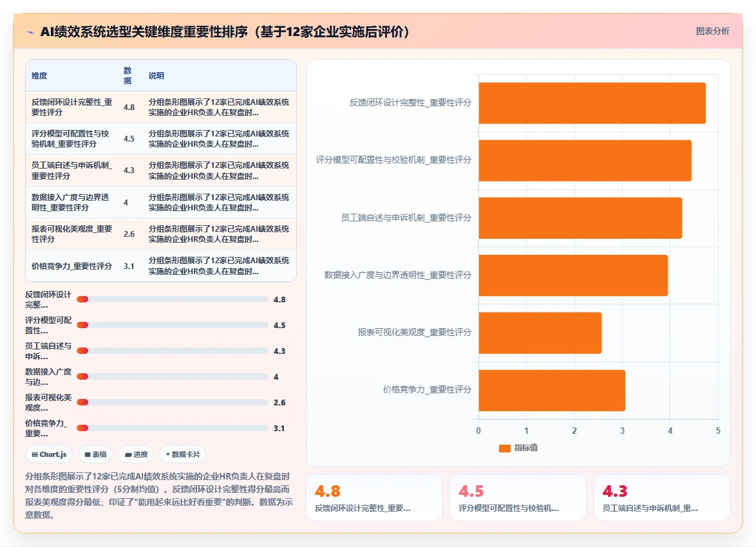
Task: Select the 数据卡片 tag chip
Action: (x=183, y=454)
